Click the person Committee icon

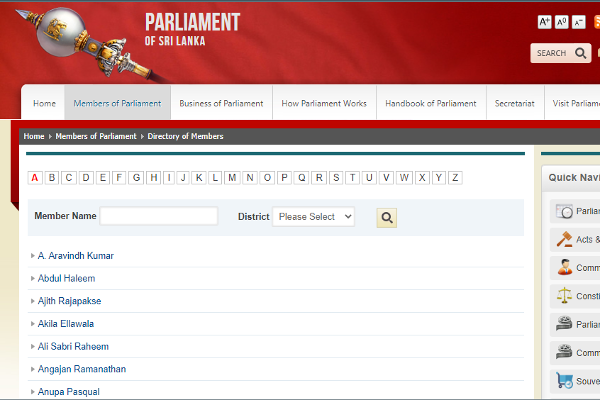pyautogui.click(x=564, y=267)
